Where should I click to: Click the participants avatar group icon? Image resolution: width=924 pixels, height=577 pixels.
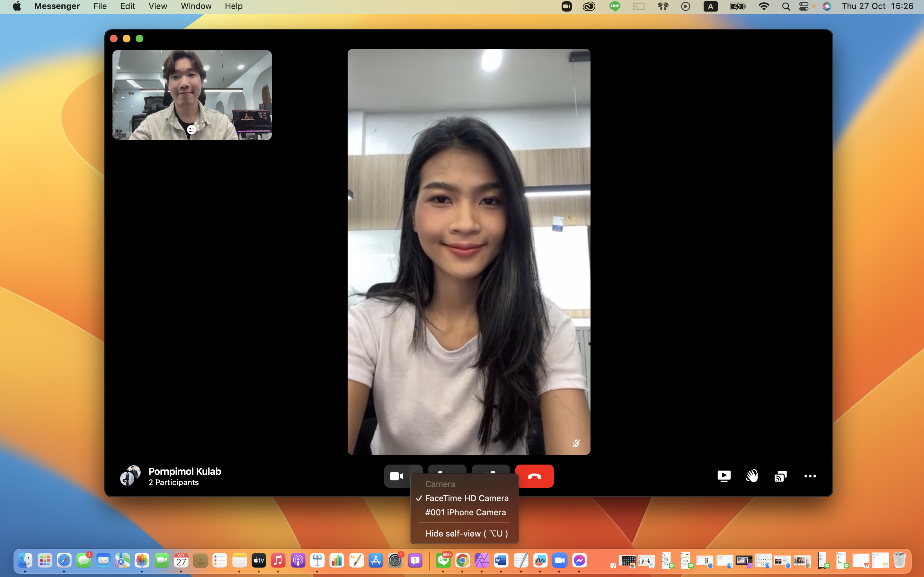click(x=130, y=475)
